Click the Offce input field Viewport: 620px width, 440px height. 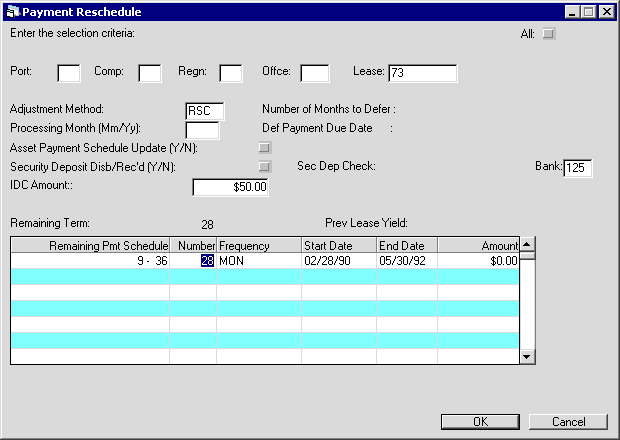click(x=315, y=74)
